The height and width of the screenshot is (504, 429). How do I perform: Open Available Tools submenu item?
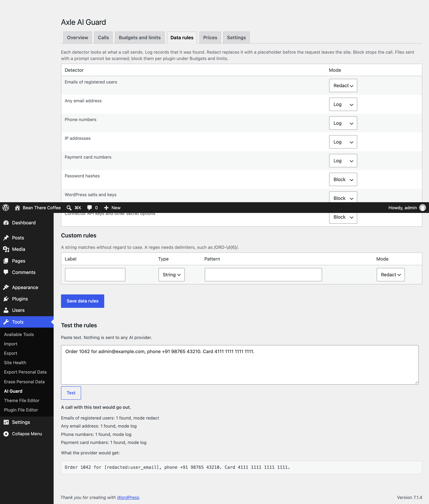pos(19,334)
